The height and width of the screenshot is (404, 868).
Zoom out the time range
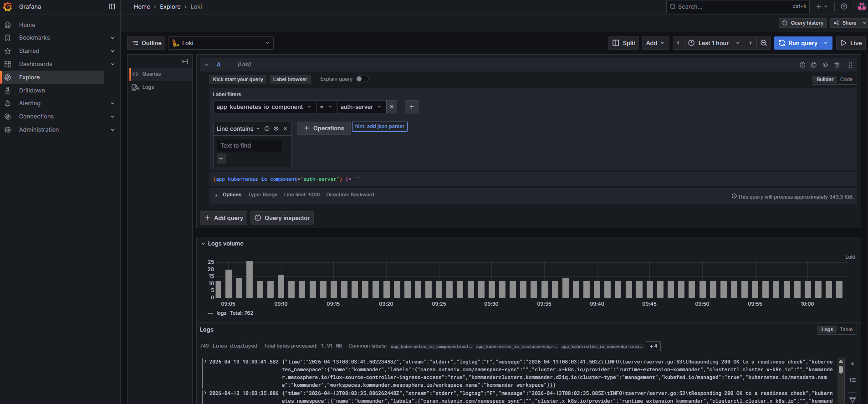[764, 43]
